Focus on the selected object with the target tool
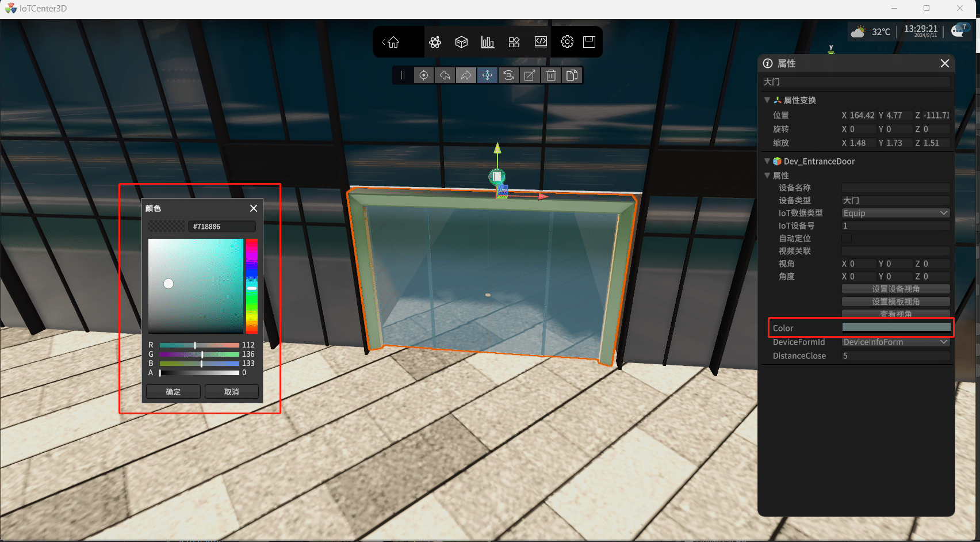 click(424, 75)
